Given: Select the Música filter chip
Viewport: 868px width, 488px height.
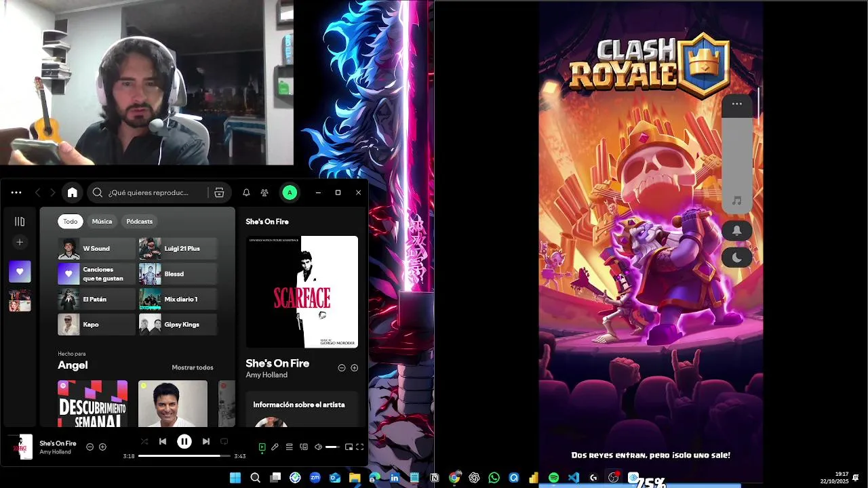Looking at the screenshot, I should 102,222.
